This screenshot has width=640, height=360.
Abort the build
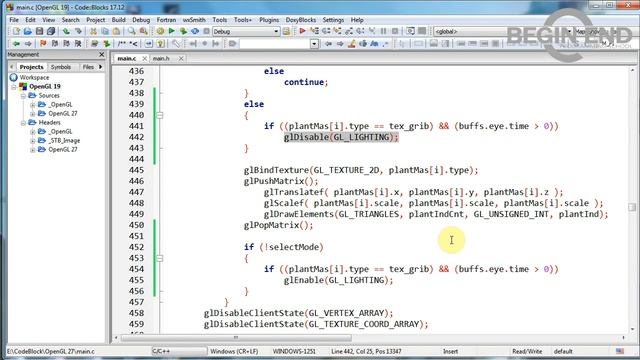pyautogui.click(x=207, y=31)
